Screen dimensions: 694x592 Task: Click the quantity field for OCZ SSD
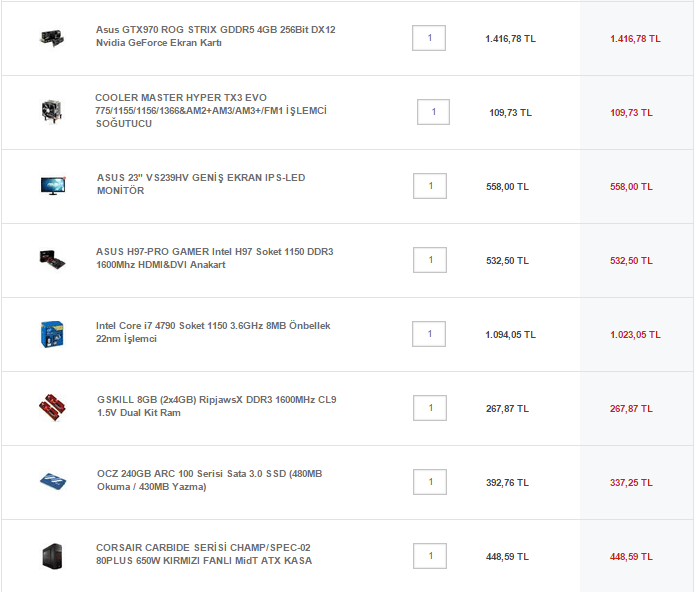click(430, 481)
